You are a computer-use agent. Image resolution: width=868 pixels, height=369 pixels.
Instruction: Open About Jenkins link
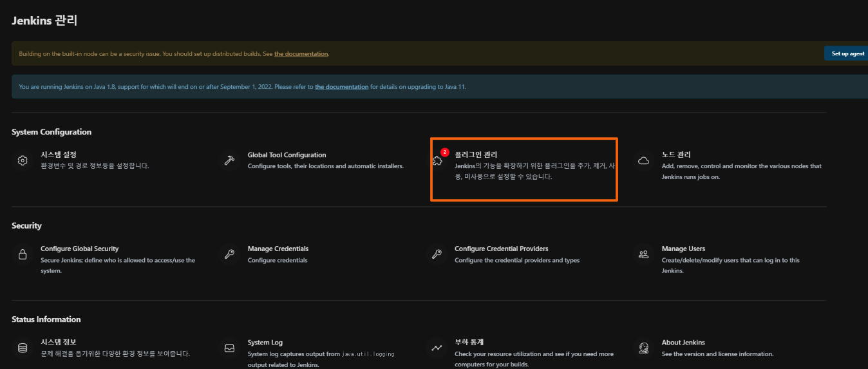coord(683,342)
